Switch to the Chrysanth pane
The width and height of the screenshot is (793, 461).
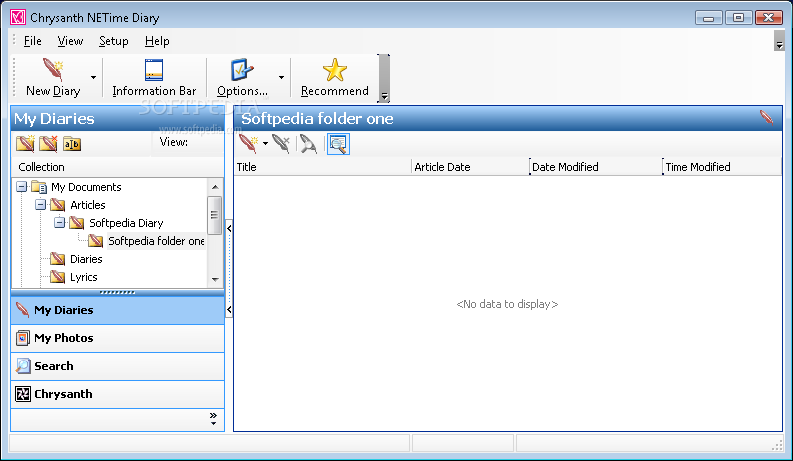117,394
